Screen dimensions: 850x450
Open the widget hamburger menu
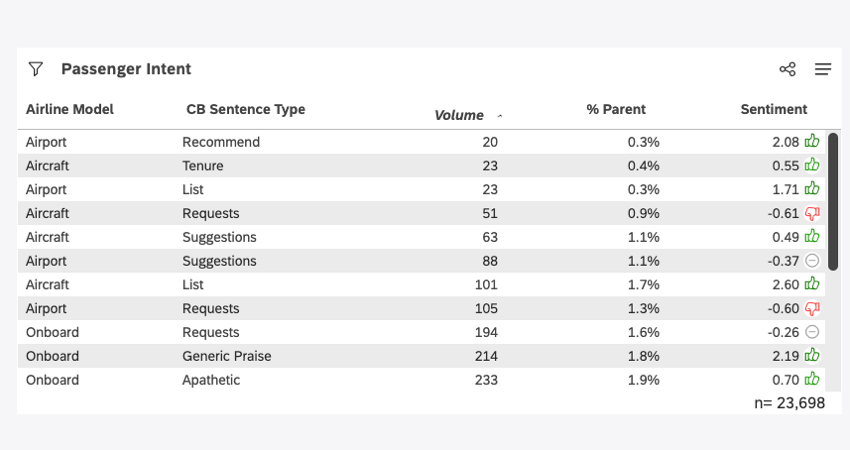[823, 69]
